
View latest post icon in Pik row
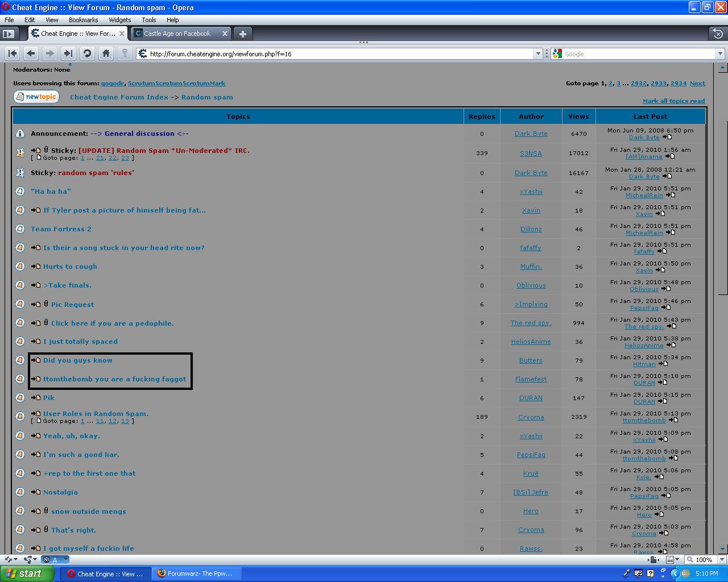tap(663, 401)
